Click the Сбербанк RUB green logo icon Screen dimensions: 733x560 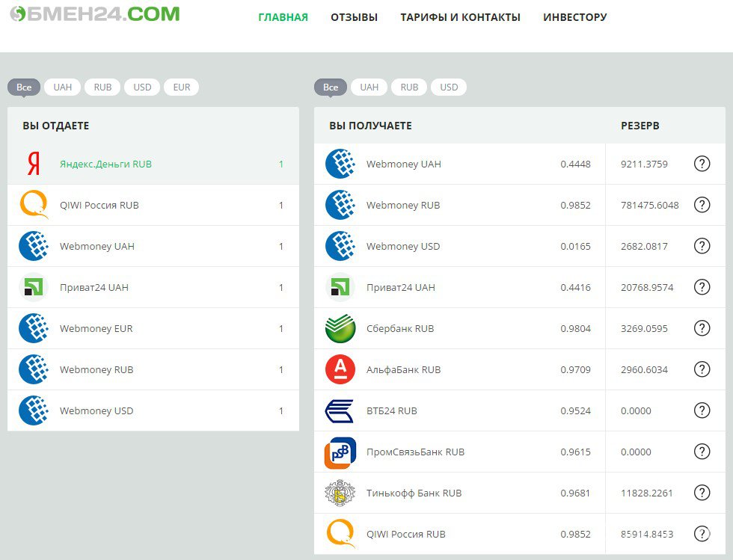[x=340, y=328]
